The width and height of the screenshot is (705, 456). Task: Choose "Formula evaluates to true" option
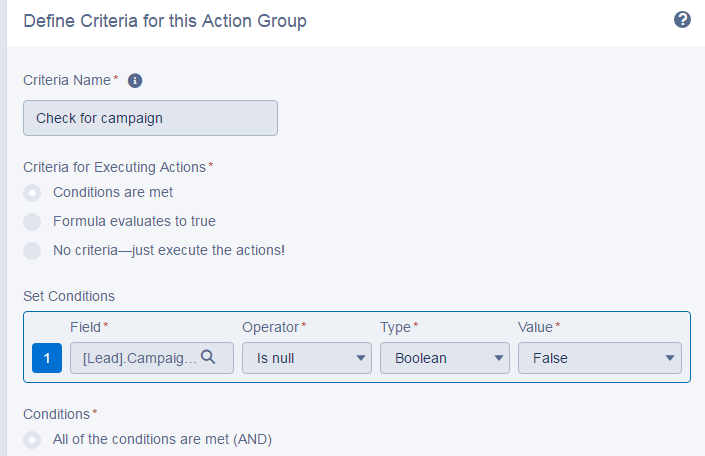coord(33,221)
